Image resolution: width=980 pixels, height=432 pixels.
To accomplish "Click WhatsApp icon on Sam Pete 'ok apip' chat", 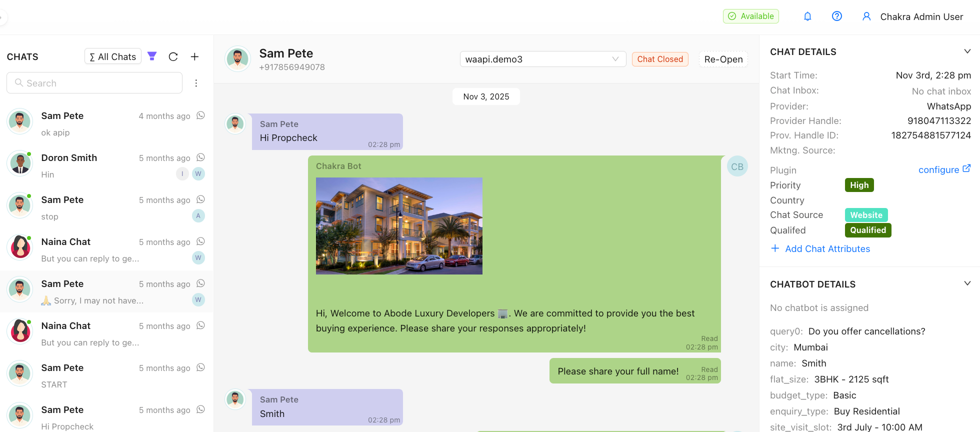I will (x=201, y=115).
